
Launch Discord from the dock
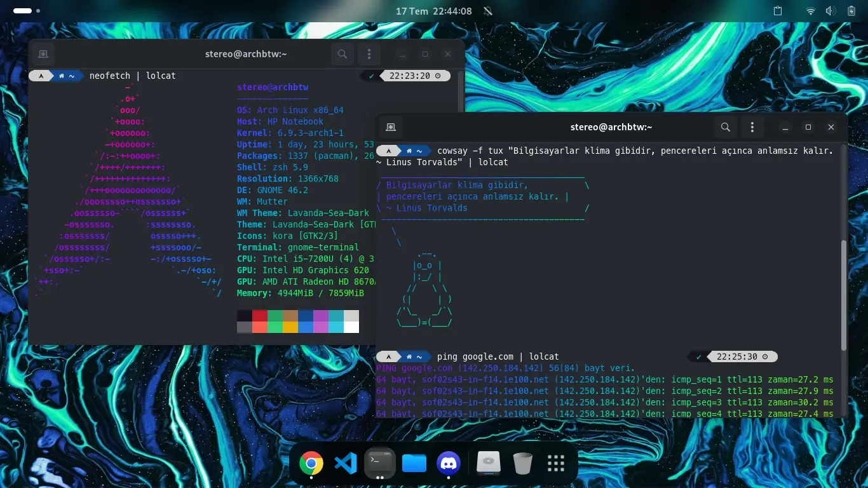pos(449,463)
